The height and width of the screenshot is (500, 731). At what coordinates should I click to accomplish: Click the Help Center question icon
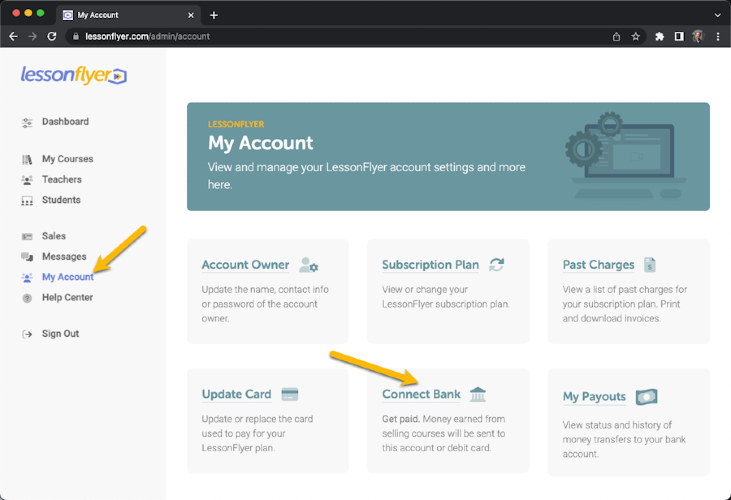tap(27, 298)
